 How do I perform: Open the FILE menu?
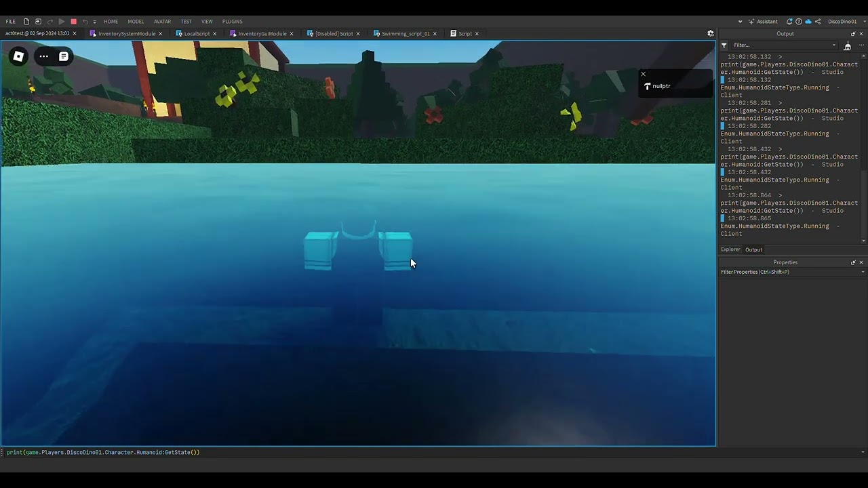[11, 22]
